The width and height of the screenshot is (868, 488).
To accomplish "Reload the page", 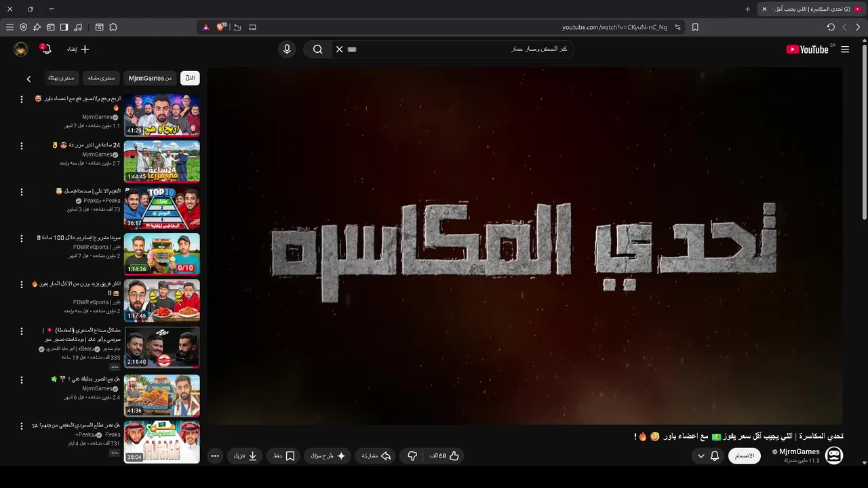I will (831, 27).
